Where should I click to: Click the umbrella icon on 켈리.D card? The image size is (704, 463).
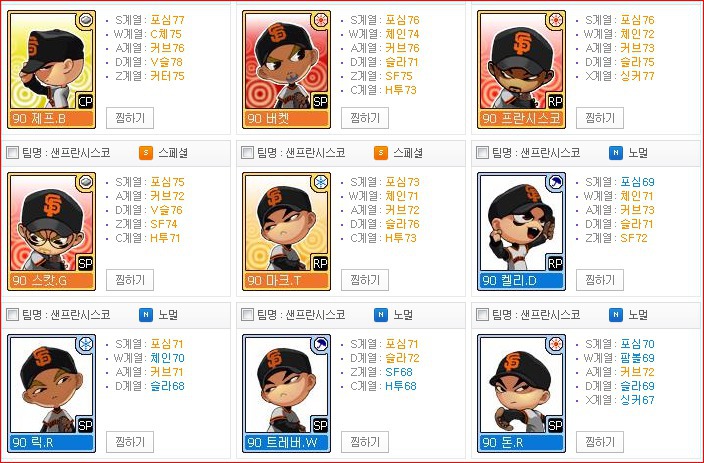[x=556, y=182]
